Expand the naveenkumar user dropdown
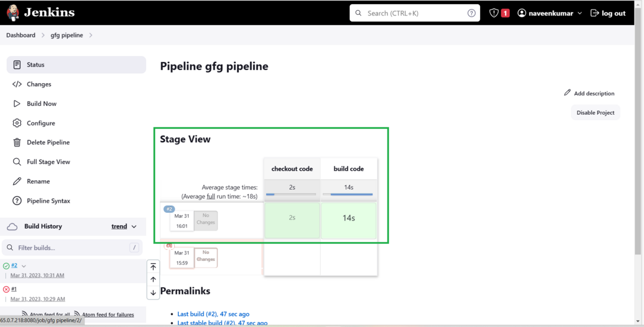Screen dimensions: 644x327 coord(580,13)
